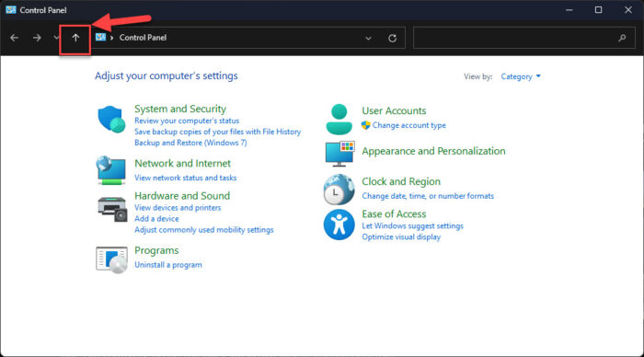Open the Uninstall a program link

click(x=168, y=265)
